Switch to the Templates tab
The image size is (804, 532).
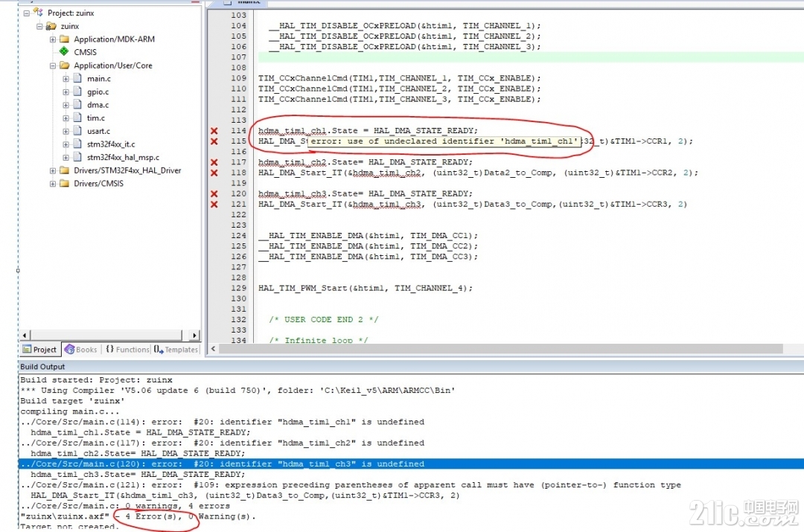[x=176, y=350]
